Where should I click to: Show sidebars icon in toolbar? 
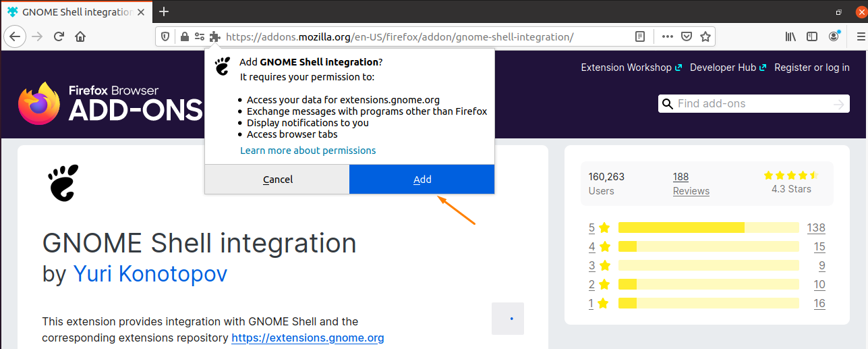click(812, 36)
